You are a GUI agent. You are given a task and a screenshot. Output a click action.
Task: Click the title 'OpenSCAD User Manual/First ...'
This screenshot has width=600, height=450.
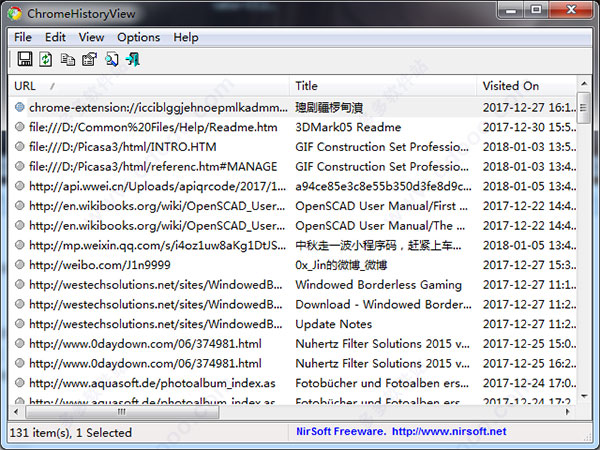382,206
